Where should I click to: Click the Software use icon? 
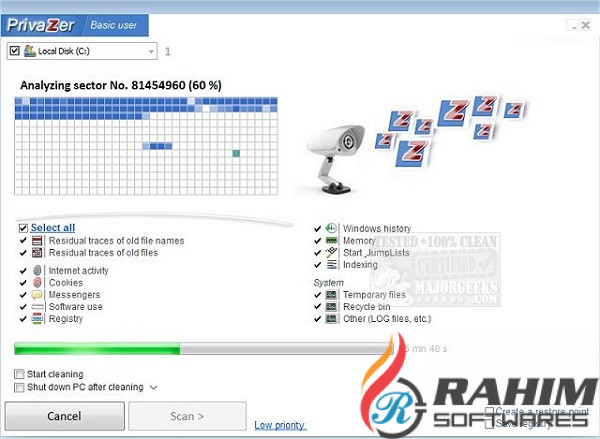coord(37,307)
